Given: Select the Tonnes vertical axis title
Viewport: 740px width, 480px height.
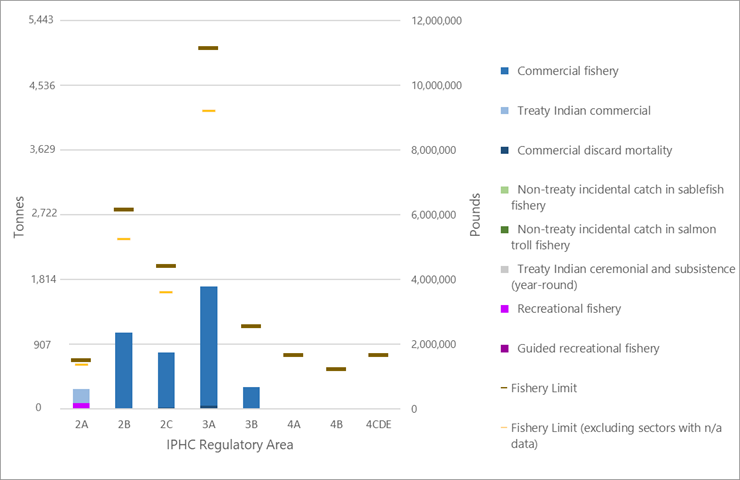Looking at the screenshot, I should [x=19, y=216].
